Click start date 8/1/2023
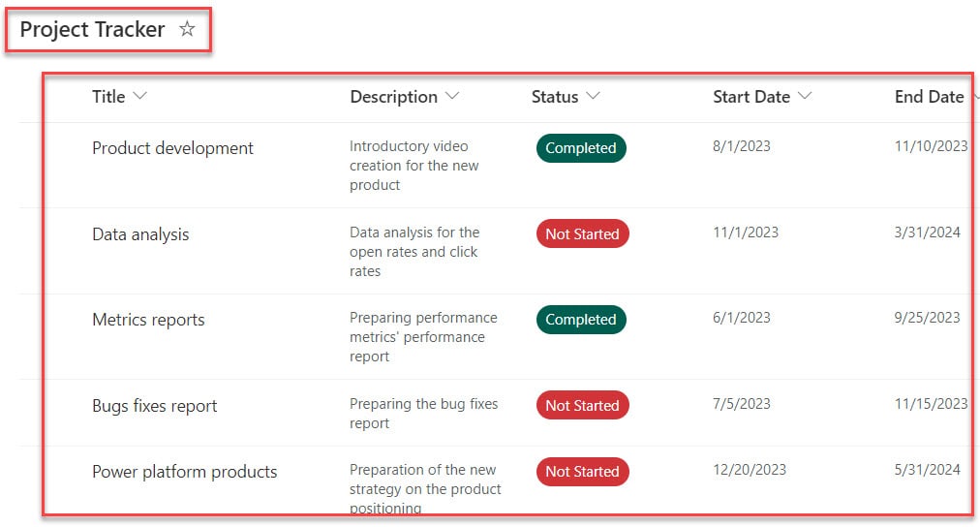Viewport: 980px width, 527px height. pyautogui.click(x=741, y=146)
